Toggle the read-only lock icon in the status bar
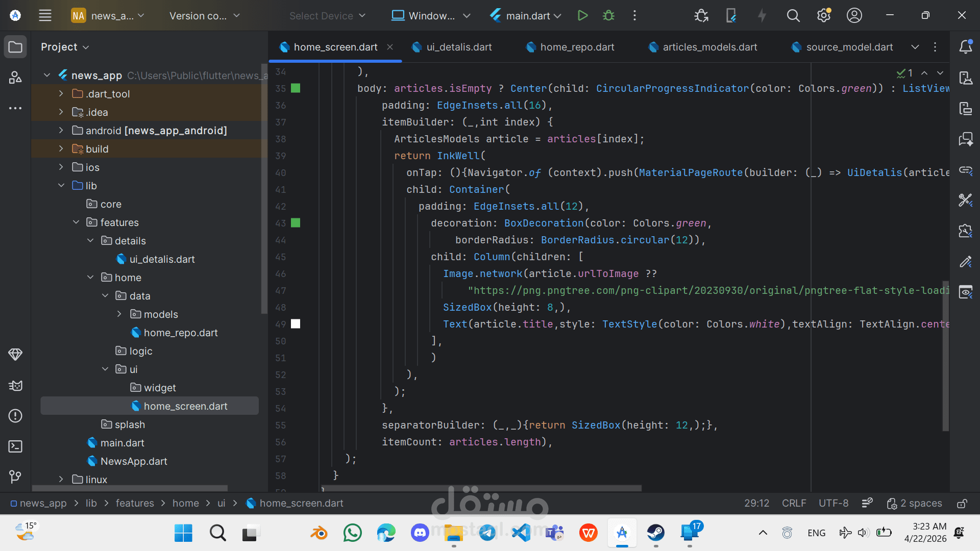Screen dimensions: 980x551 point(962,504)
